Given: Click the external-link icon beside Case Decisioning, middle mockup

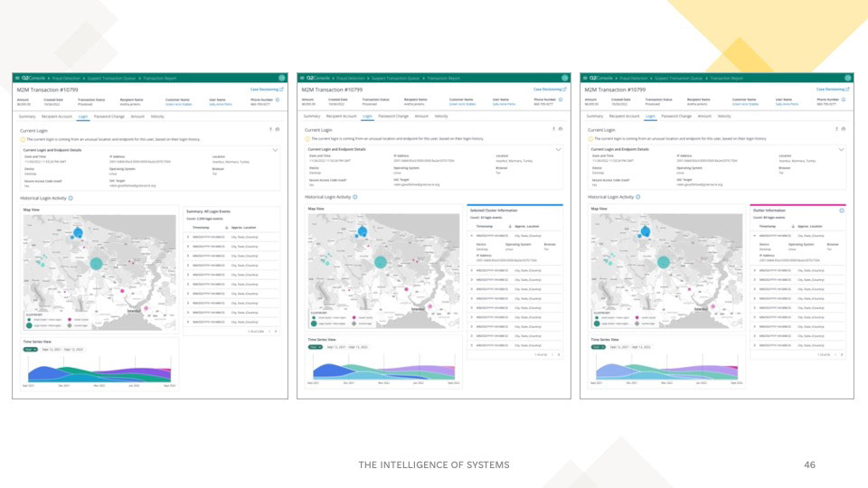Looking at the screenshot, I should 564,89.
